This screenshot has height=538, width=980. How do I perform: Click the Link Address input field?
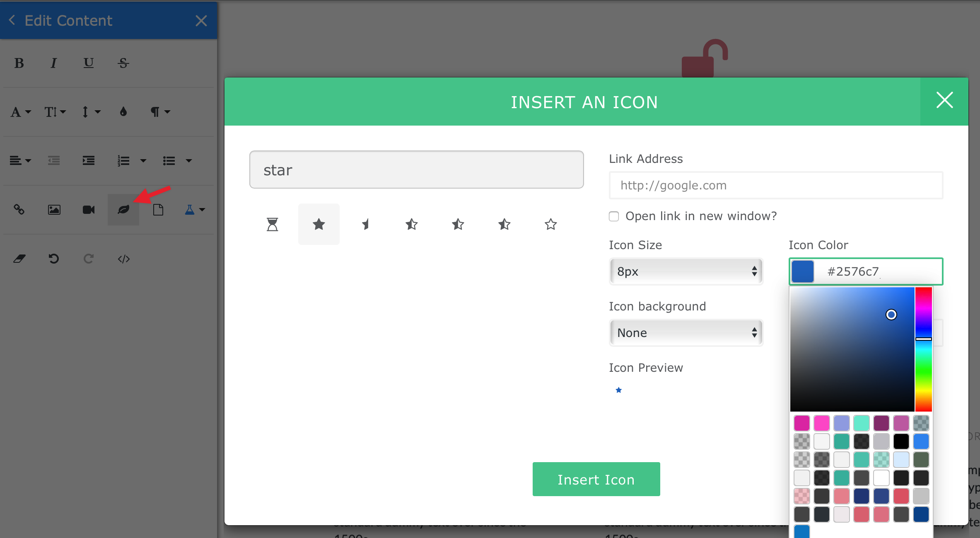pos(776,185)
